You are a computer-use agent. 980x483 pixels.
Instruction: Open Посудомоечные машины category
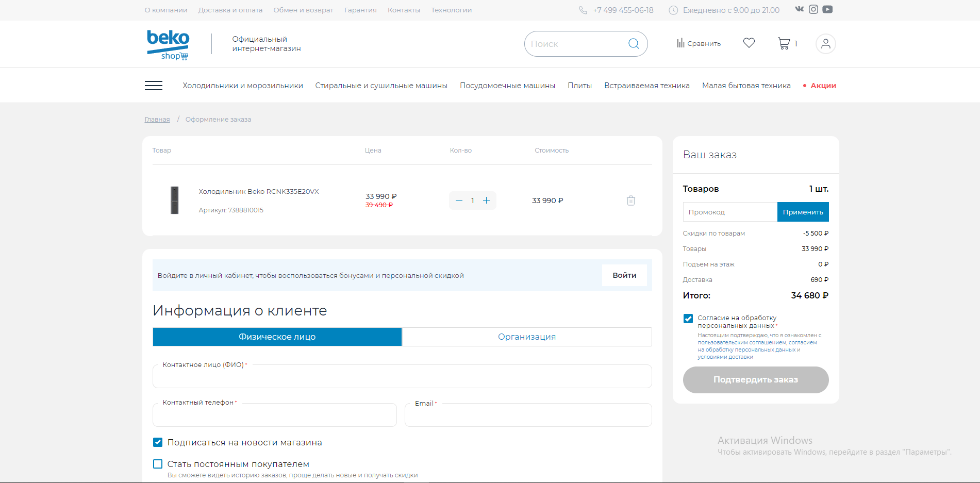[x=508, y=86]
